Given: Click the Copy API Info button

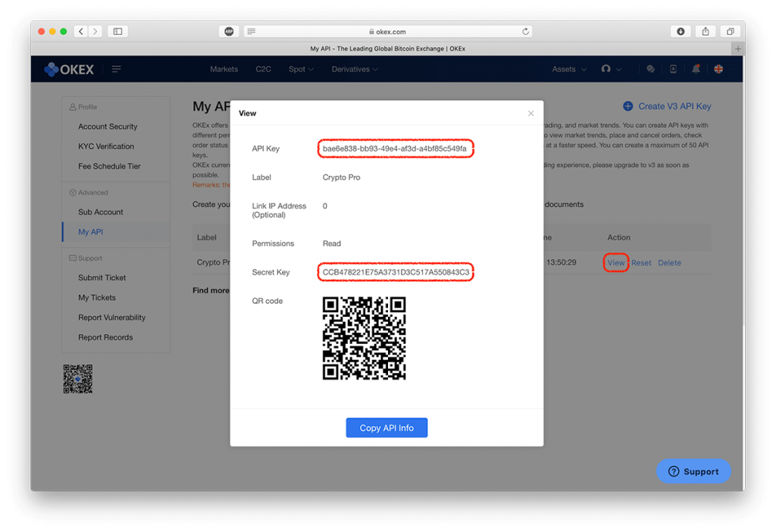Looking at the screenshot, I should coord(386,428).
